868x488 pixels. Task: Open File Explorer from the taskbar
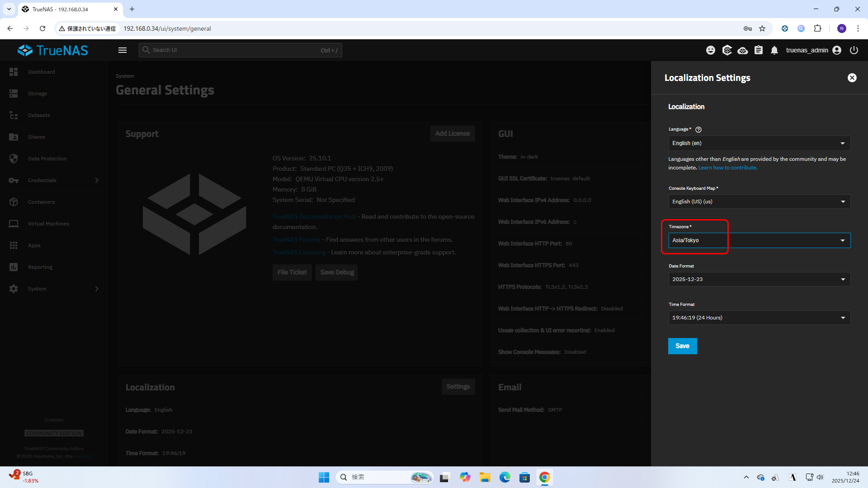(485, 477)
